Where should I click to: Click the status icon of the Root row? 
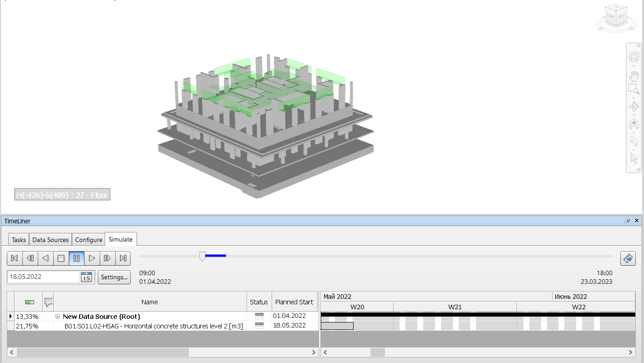click(259, 316)
